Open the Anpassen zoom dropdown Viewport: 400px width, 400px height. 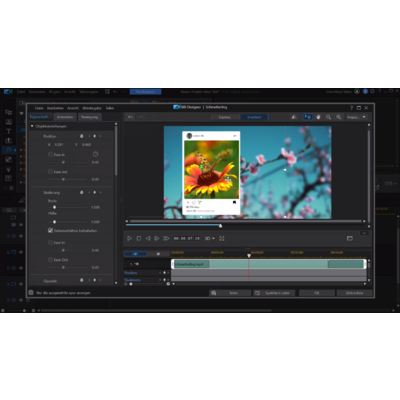coord(356,117)
